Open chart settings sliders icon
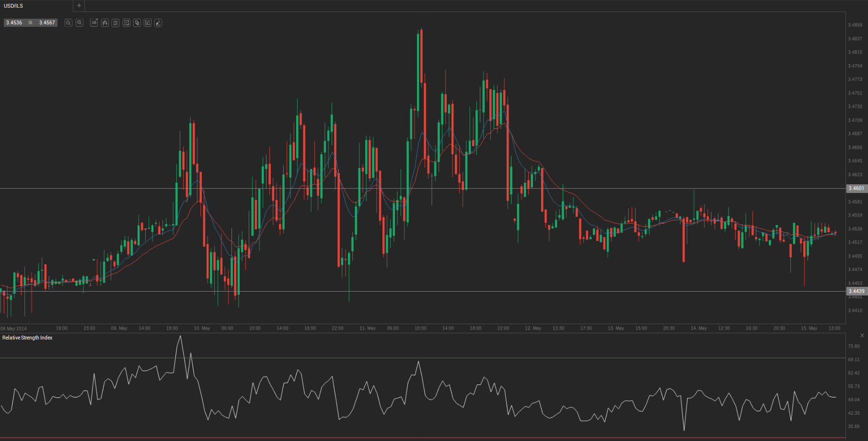 pyautogui.click(x=116, y=23)
